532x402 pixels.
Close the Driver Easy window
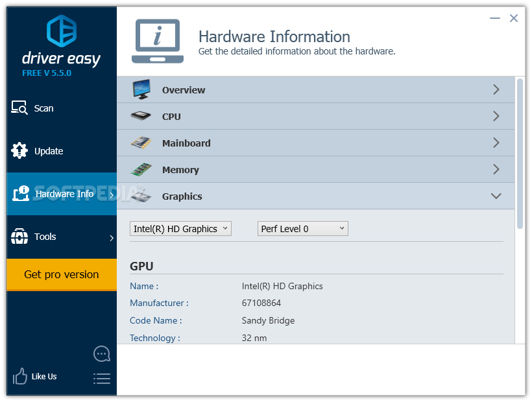(x=514, y=18)
